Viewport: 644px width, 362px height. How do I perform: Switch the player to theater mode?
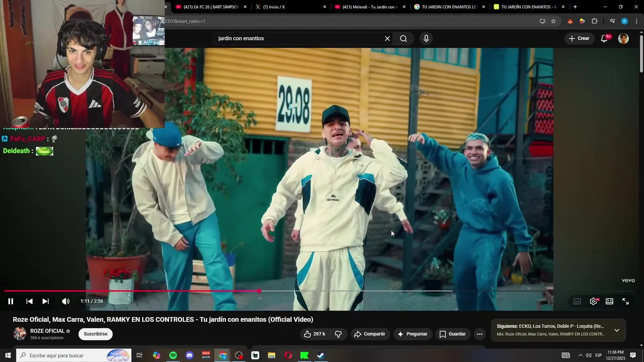[x=609, y=301]
